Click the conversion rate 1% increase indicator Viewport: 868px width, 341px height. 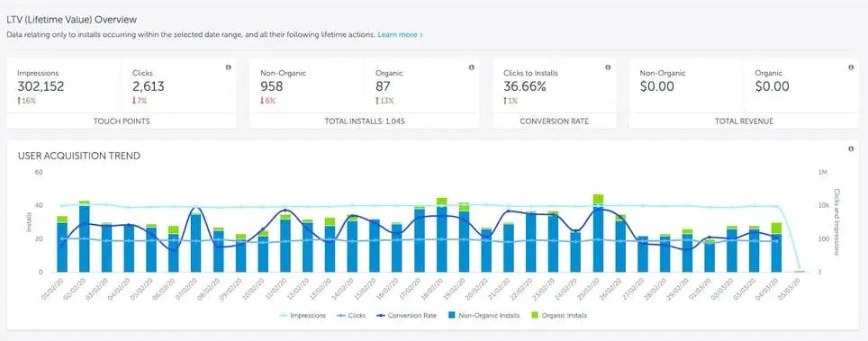pyautogui.click(x=511, y=101)
